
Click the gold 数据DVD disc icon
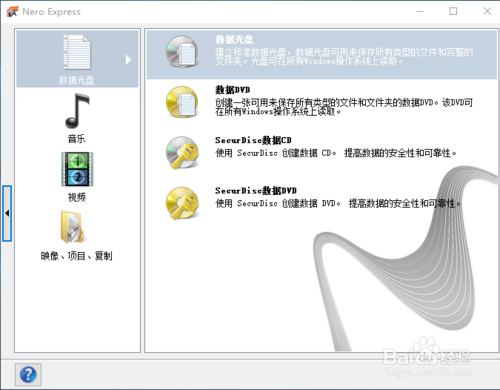tap(182, 102)
